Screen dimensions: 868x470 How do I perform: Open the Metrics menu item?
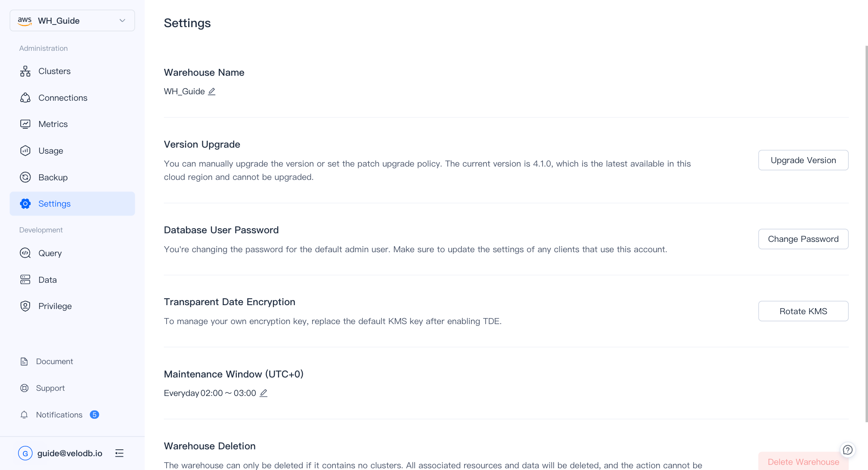pyautogui.click(x=53, y=124)
